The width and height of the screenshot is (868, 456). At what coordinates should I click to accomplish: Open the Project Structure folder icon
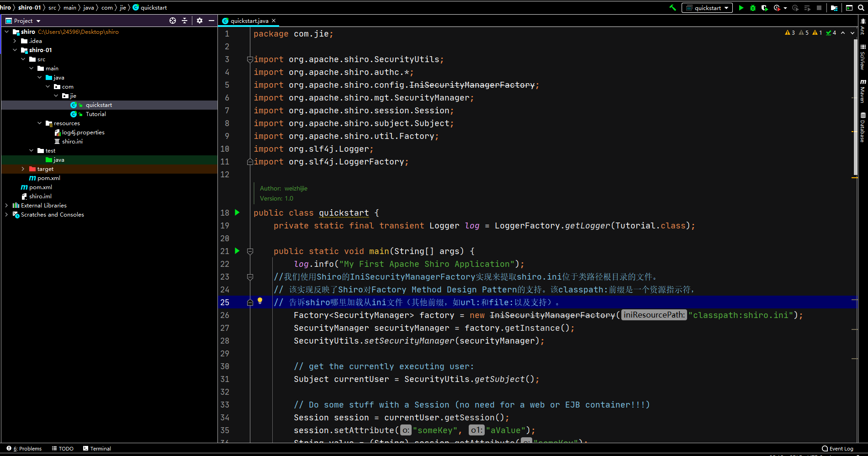point(834,8)
